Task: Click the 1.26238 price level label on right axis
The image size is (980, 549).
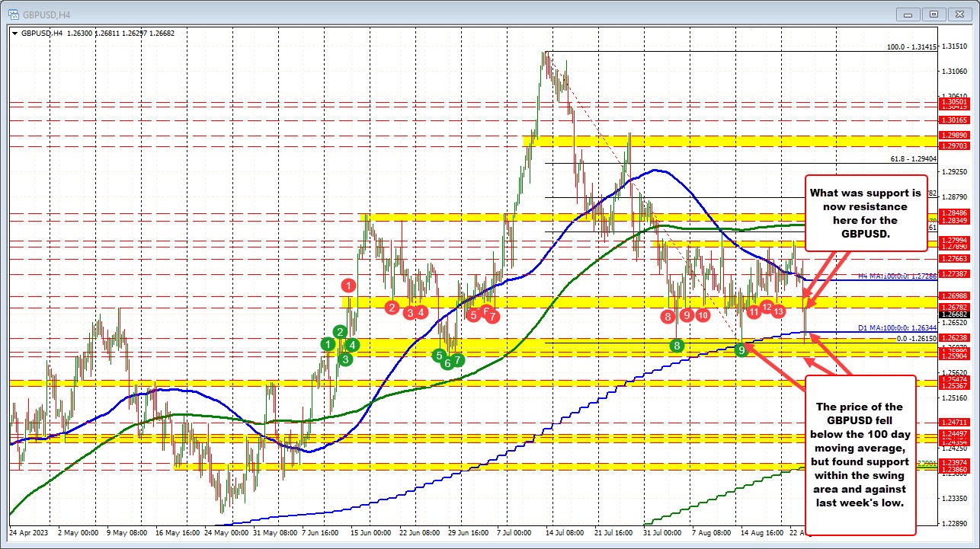Action: [x=953, y=336]
